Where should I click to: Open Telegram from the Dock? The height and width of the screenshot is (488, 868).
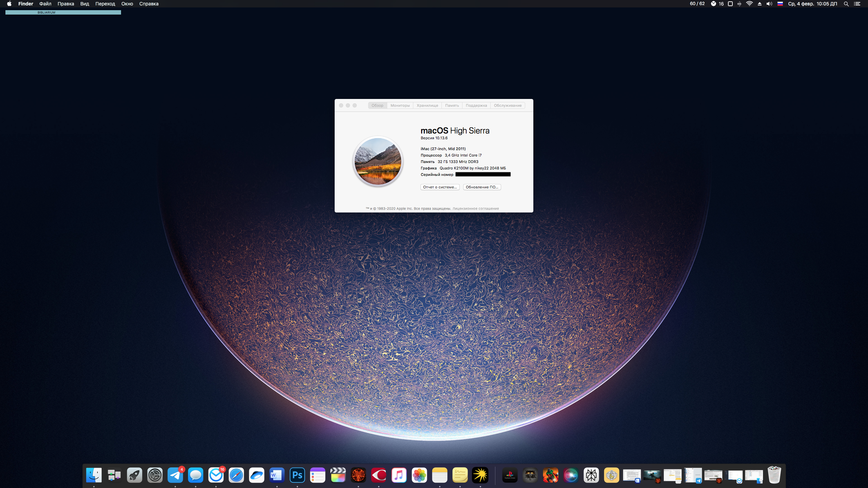coord(175,475)
